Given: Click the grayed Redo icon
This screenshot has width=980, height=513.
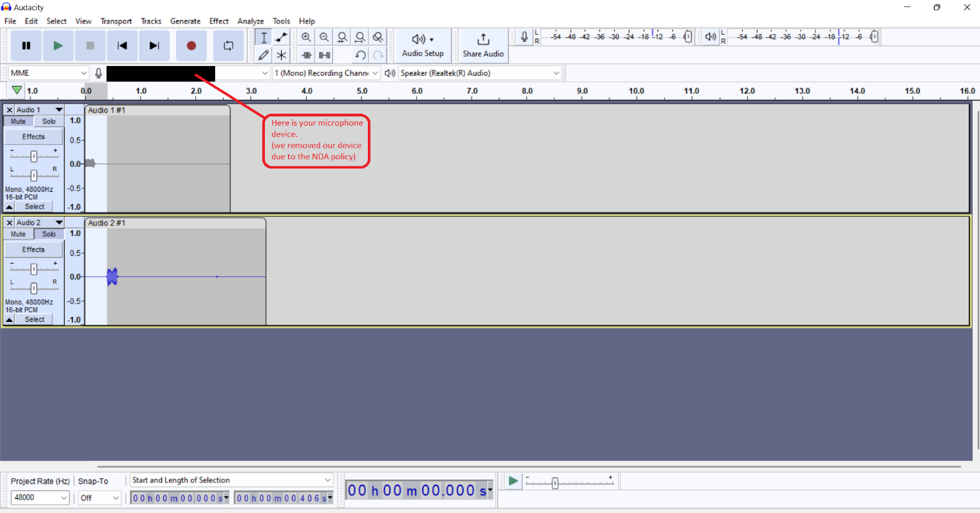Looking at the screenshot, I should (x=378, y=55).
